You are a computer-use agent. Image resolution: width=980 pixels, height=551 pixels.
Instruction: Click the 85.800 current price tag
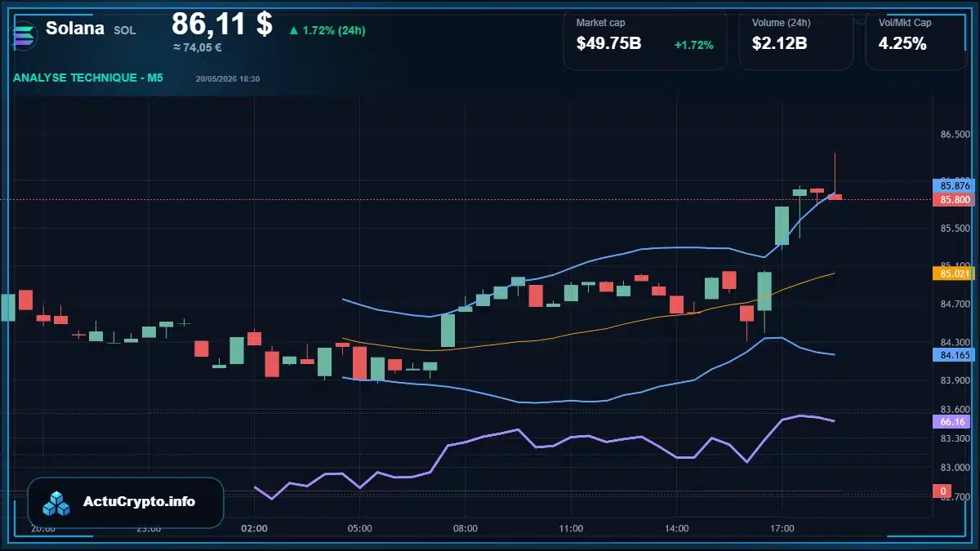954,199
